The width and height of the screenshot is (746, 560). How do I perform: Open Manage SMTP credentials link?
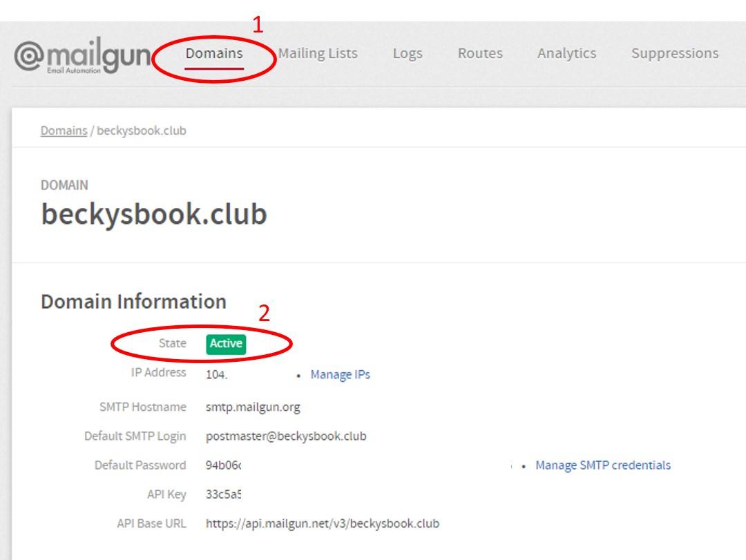[603, 465]
